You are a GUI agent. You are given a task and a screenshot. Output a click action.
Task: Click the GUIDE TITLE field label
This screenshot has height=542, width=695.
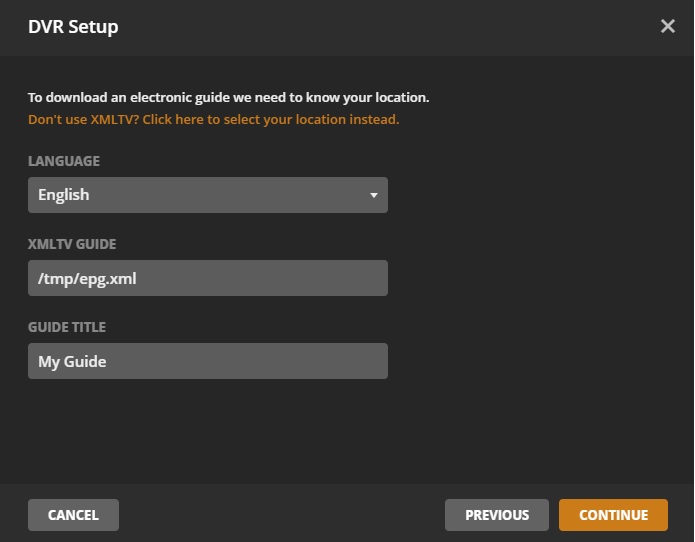click(67, 327)
